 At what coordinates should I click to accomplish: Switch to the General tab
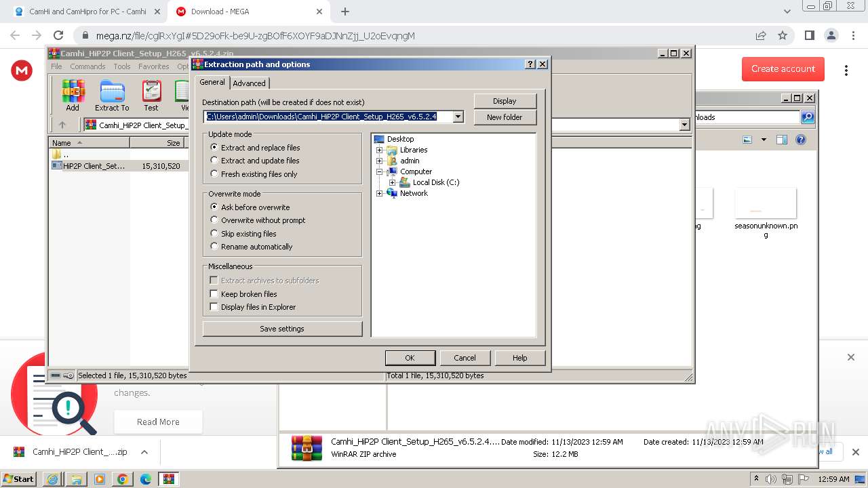212,82
